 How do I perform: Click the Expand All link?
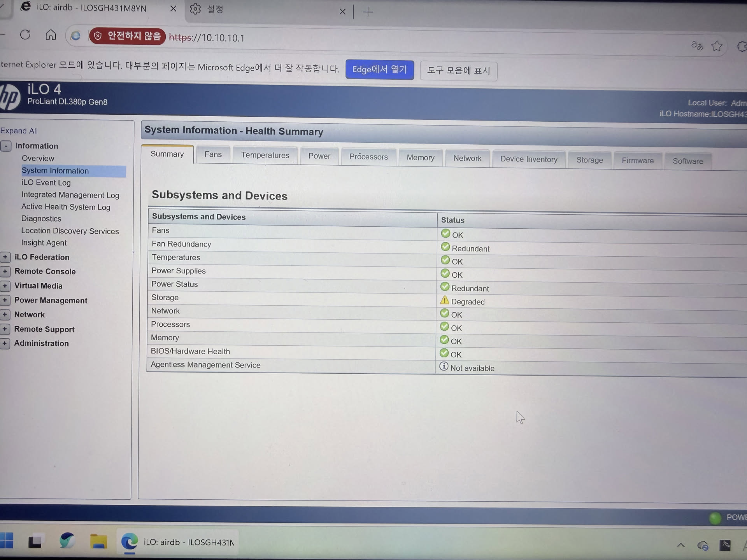coord(19,131)
